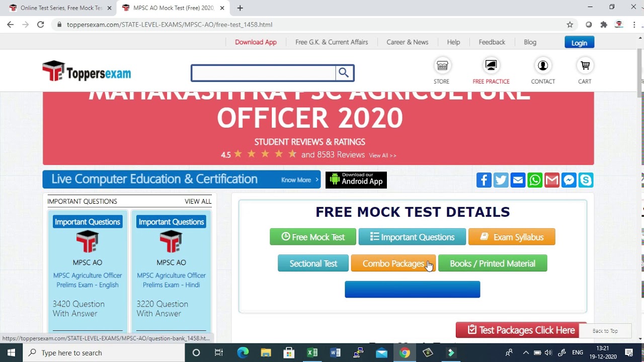Click the Back to Top button
The width and height of the screenshot is (644, 362).
pos(605,331)
